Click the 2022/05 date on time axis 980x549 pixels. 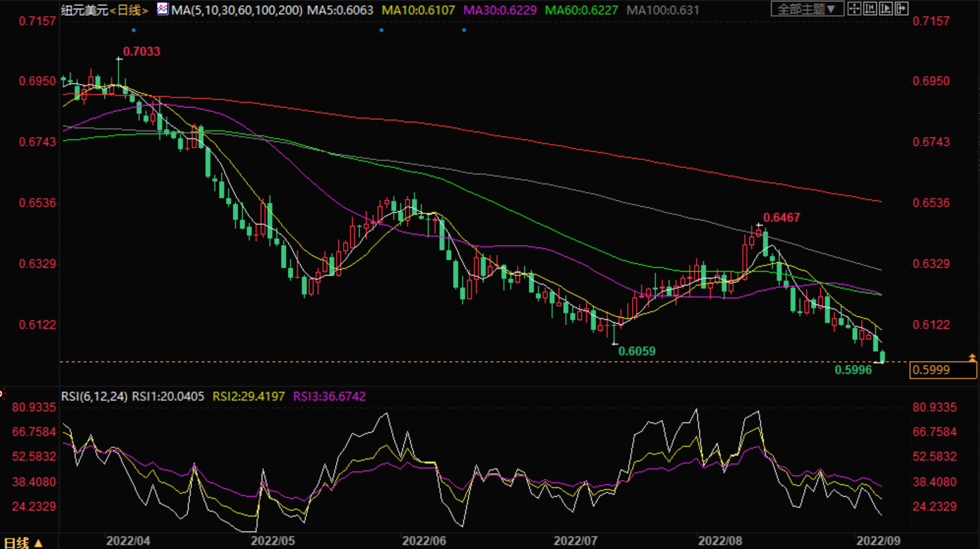pos(273,541)
